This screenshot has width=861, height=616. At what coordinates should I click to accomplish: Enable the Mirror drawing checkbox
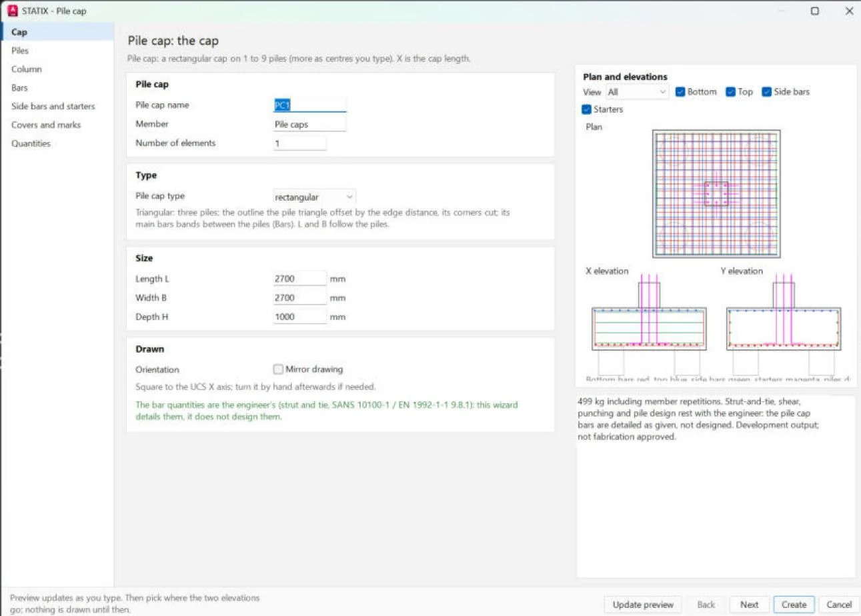[278, 369]
